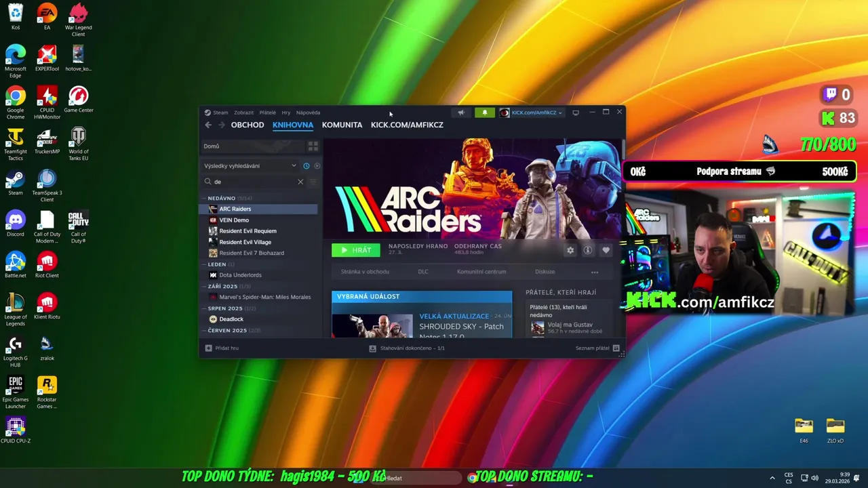The width and height of the screenshot is (868, 488).
Task: Open the ZLO xD desktop folder
Action: 835,430
